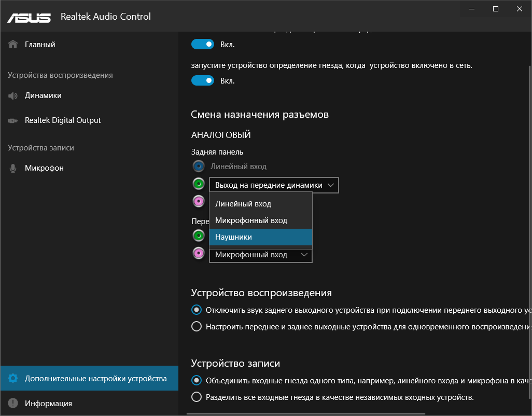The image size is (532, 416).
Task: Click the Realtek Digital Output connector icon
Action: tap(13, 120)
